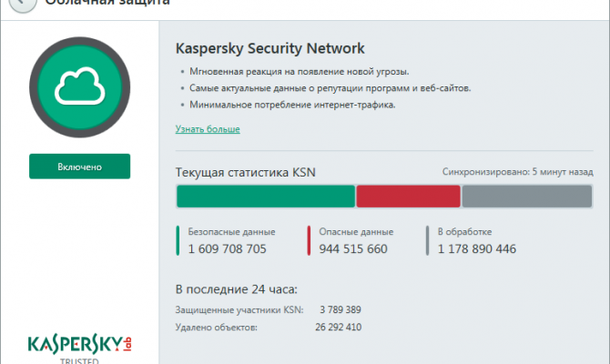The height and width of the screenshot is (364, 610).
Task: Click the red dangerous-data bar segment
Action: click(x=408, y=197)
